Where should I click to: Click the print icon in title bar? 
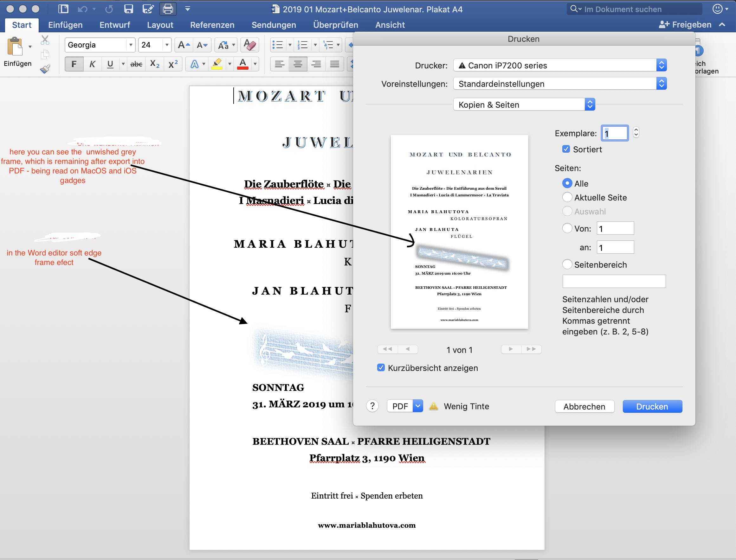[x=168, y=9]
